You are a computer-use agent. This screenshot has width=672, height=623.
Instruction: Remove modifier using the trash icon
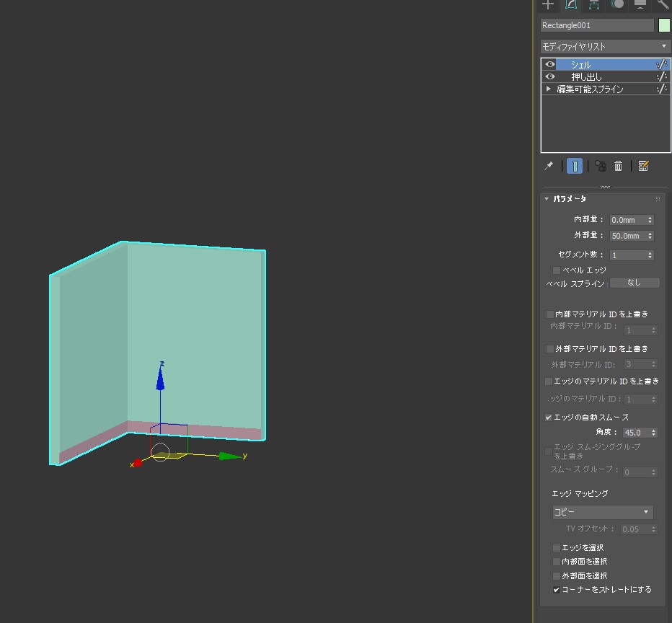pyautogui.click(x=619, y=166)
